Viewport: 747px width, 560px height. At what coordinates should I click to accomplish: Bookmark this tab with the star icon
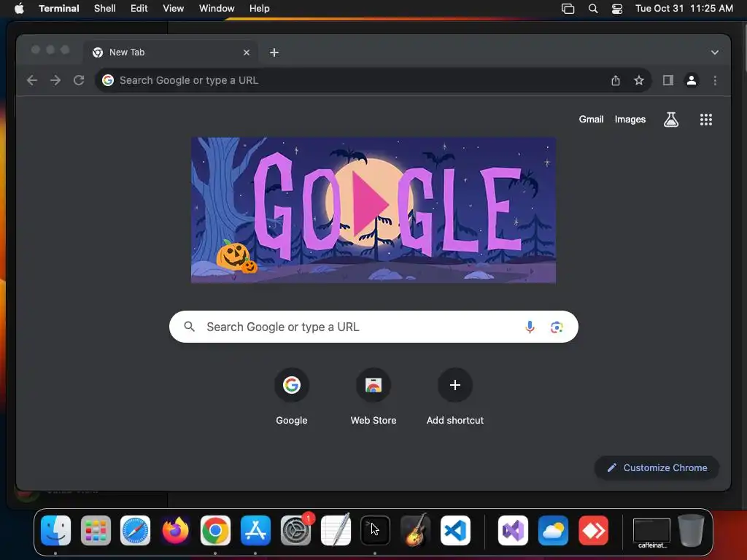tap(639, 80)
